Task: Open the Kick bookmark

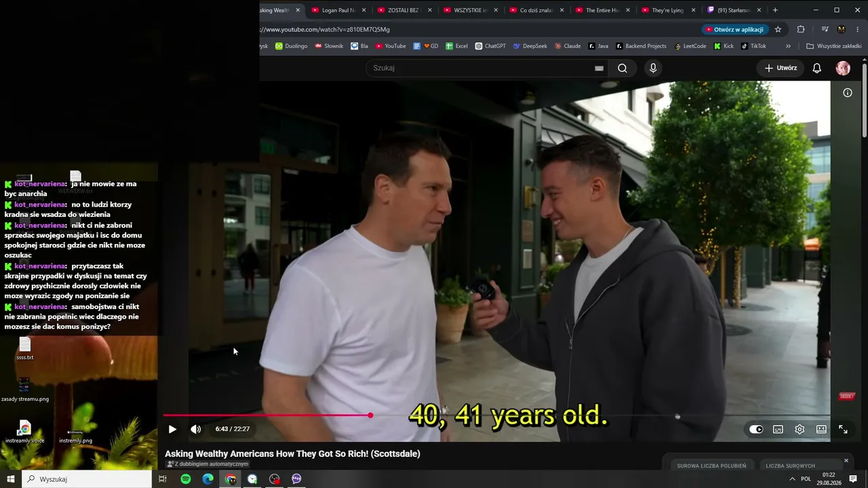Action: [724, 46]
